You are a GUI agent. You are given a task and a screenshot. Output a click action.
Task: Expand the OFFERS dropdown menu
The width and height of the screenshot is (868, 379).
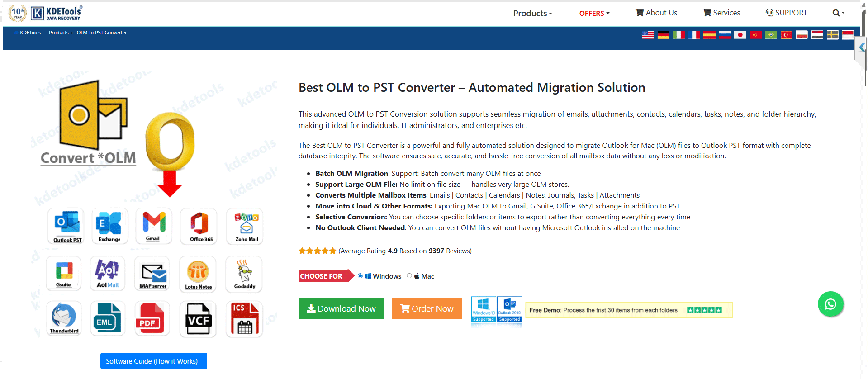(x=594, y=14)
